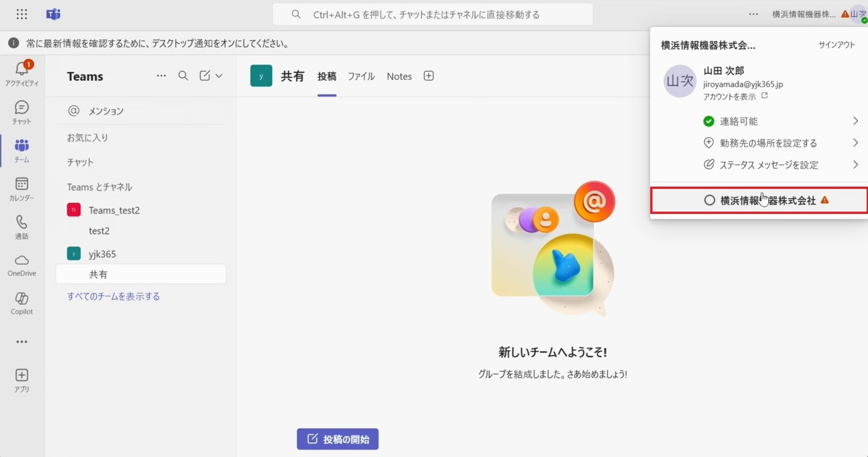Image resolution: width=868 pixels, height=457 pixels.
Task: Open Teams panel more options ellipsis
Action: point(161,76)
